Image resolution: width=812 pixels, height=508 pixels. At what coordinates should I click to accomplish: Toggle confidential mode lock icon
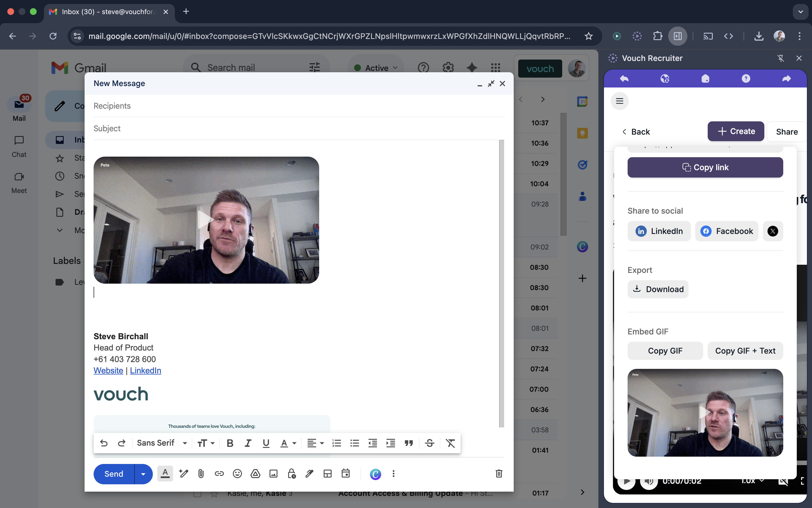292,474
